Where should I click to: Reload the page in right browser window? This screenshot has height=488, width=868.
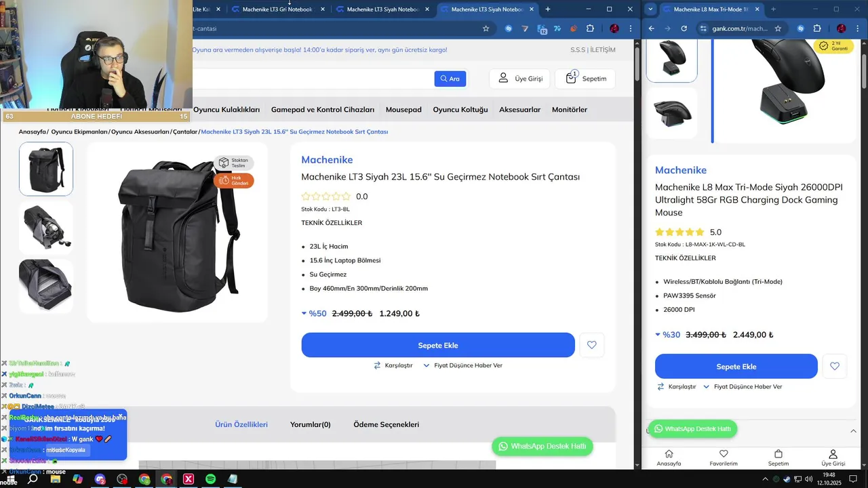[x=684, y=28]
